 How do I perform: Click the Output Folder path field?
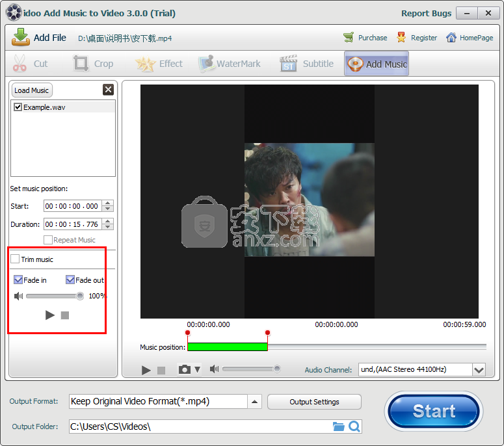click(199, 426)
